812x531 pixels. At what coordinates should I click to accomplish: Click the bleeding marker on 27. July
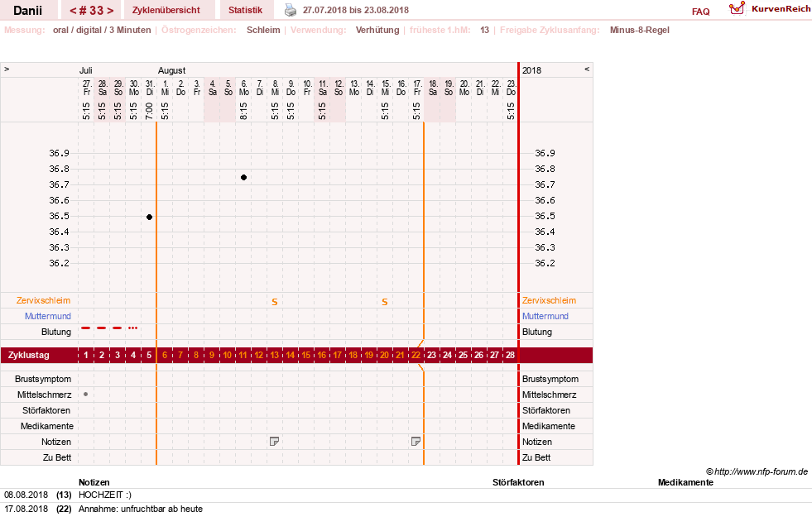click(86, 328)
